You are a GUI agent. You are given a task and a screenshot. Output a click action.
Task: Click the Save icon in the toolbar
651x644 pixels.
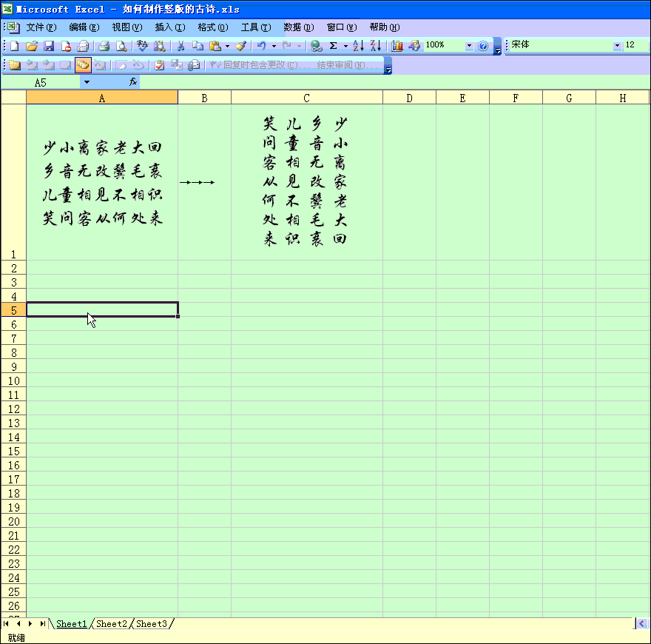click(x=49, y=46)
